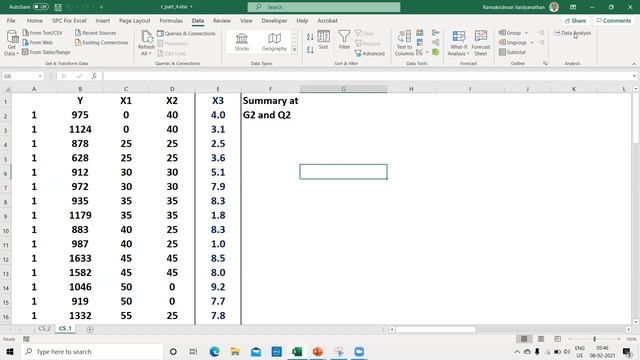Click the Search box in title bar
Image resolution: width=640 pixels, height=360 pixels.
point(324,7)
